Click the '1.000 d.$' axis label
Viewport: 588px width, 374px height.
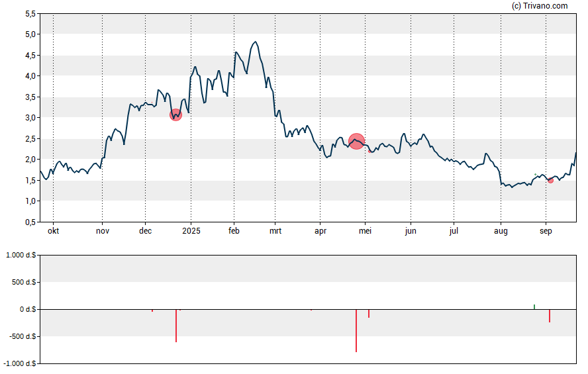point(21,256)
